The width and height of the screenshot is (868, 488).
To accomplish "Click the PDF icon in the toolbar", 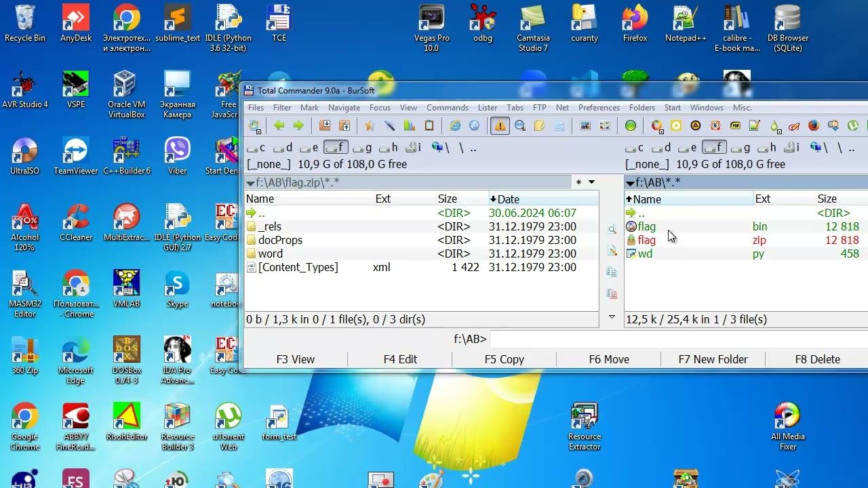I will tap(735, 125).
